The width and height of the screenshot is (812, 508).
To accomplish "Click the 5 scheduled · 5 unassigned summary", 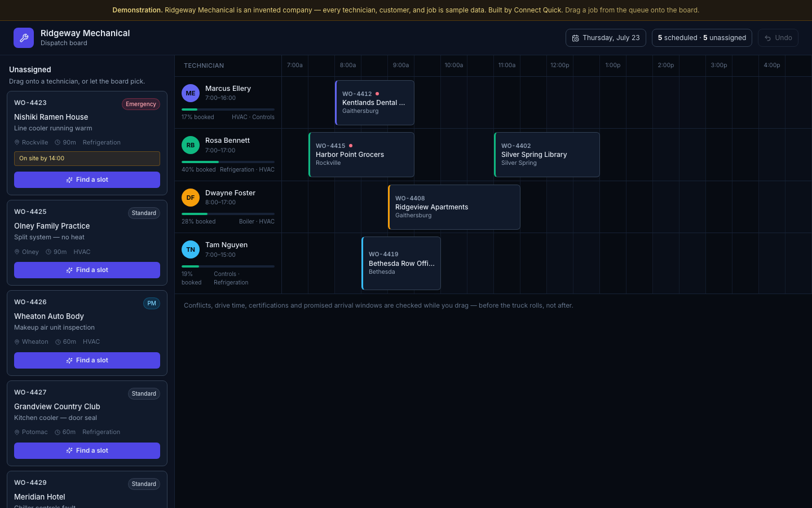I will point(702,38).
